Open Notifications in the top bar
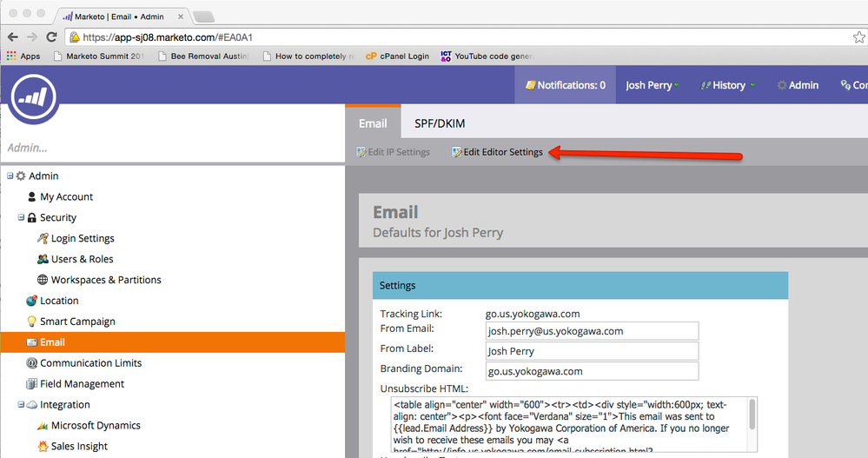Screen dimensions: 868x458 tap(565, 85)
